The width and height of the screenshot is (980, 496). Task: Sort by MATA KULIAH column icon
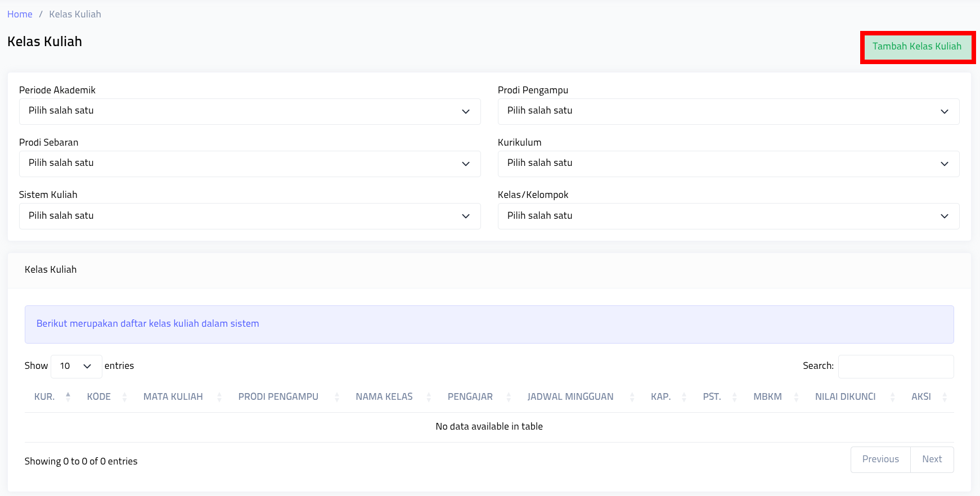coord(219,397)
